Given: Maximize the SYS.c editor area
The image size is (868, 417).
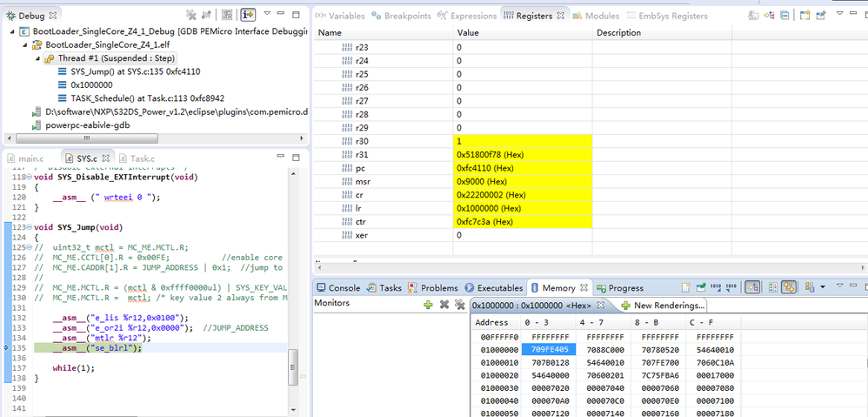Looking at the screenshot, I should point(296,158).
